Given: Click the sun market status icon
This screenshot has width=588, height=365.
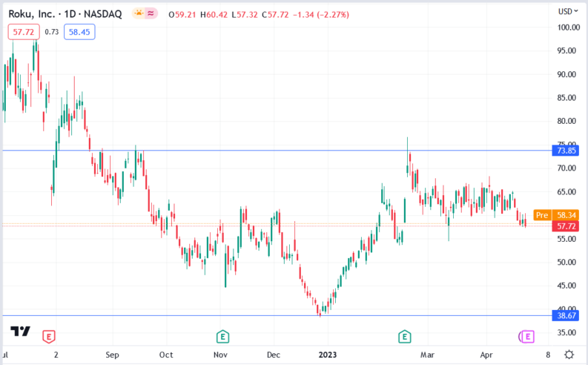Looking at the screenshot, I should [x=139, y=14].
